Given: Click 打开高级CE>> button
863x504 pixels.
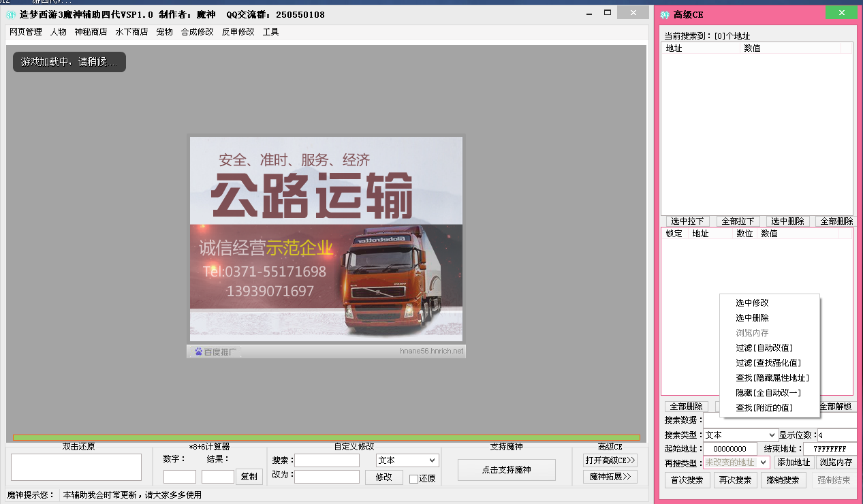Looking at the screenshot, I should click(x=610, y=460).
